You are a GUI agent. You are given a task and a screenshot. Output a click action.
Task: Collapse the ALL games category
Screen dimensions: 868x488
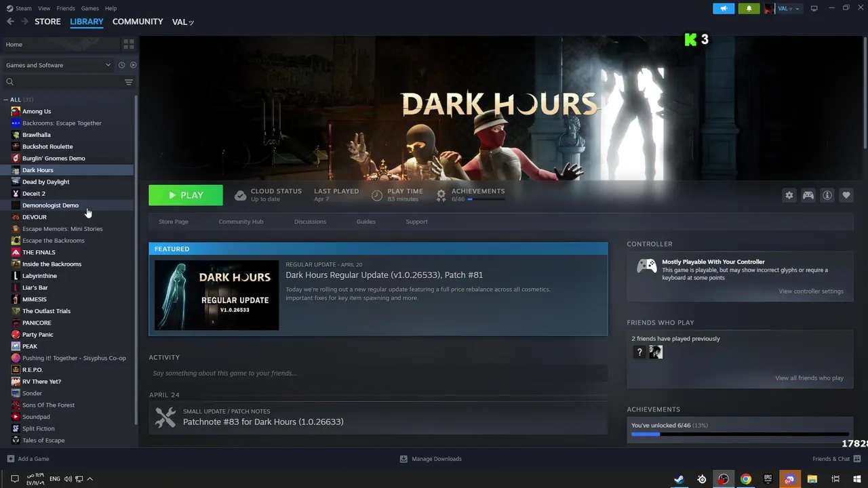point(6,100)
